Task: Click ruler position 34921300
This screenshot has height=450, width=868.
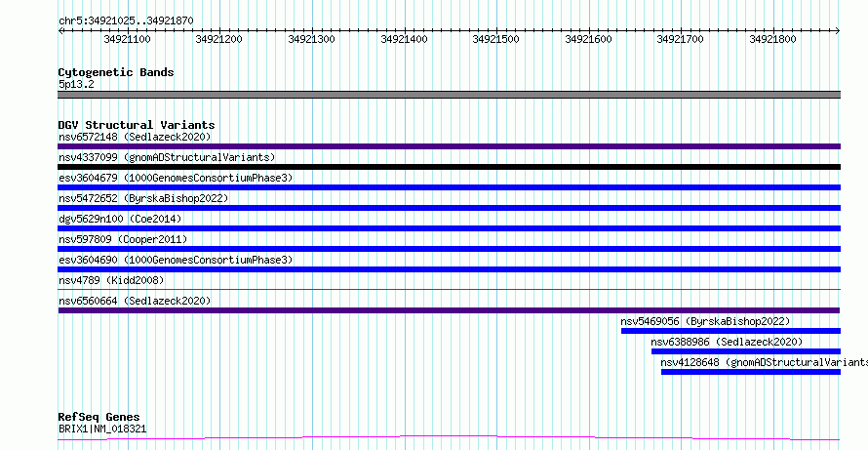Action: [x=312, y=39]
